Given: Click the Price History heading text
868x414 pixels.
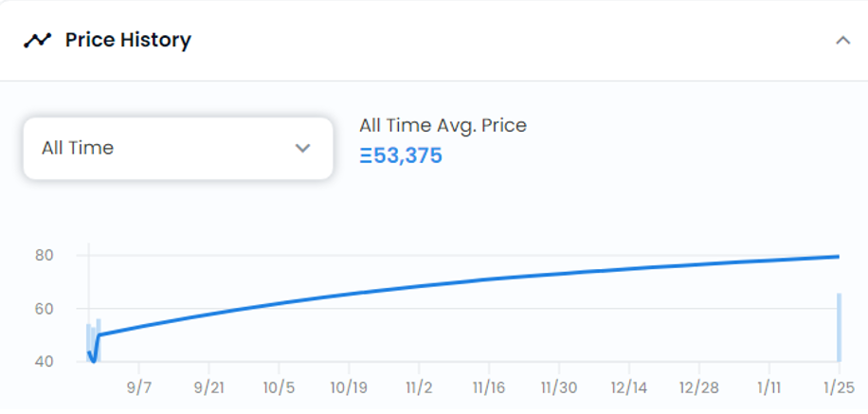Looking at the screenshot, I should (x=128, y=40).
